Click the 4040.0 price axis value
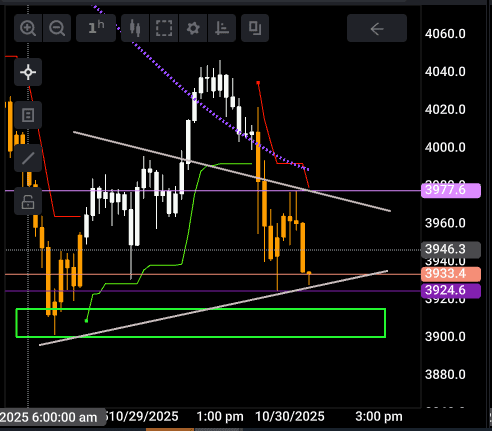Viewport: 492px width, 431px height. [445, 72]
